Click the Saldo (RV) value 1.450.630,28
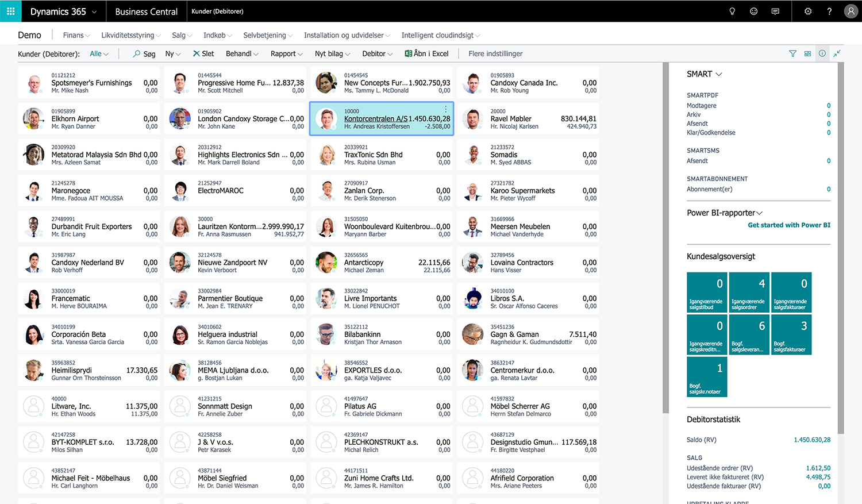This screenshot has height=504, width=862. pos(812,440)
